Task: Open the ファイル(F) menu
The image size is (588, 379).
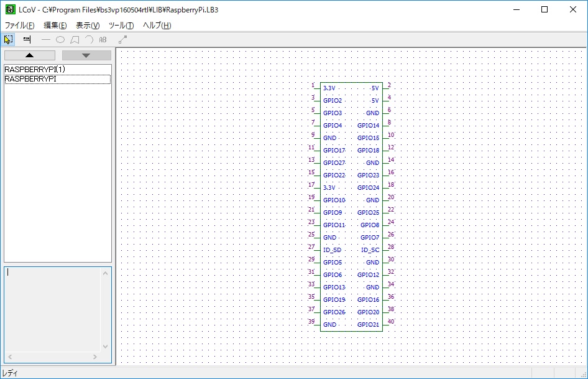Action: tap(19, 25)
